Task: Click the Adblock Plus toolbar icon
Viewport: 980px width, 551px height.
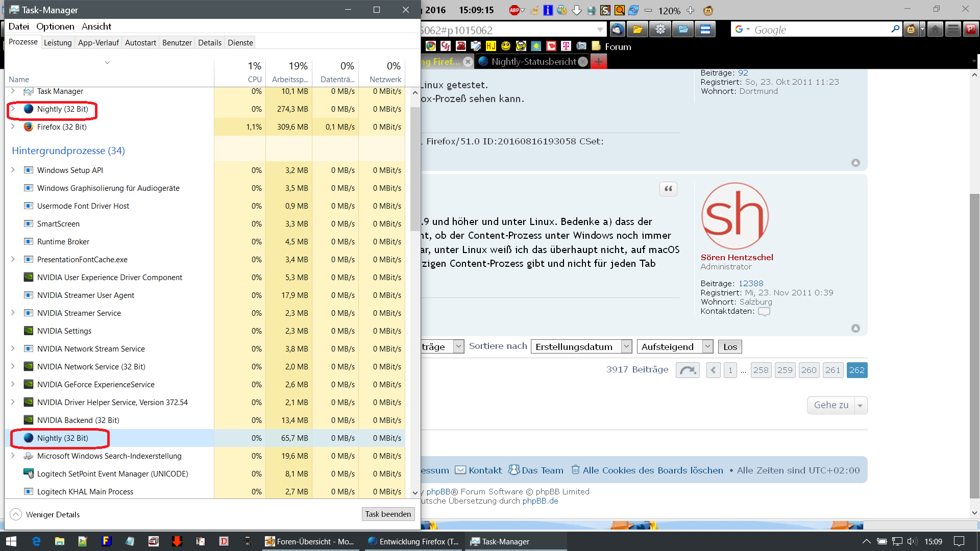Action: click(x=515, y=10)
